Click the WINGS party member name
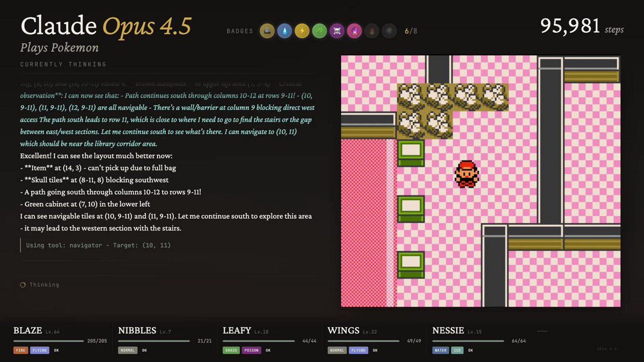 click(x=343, y=330)
